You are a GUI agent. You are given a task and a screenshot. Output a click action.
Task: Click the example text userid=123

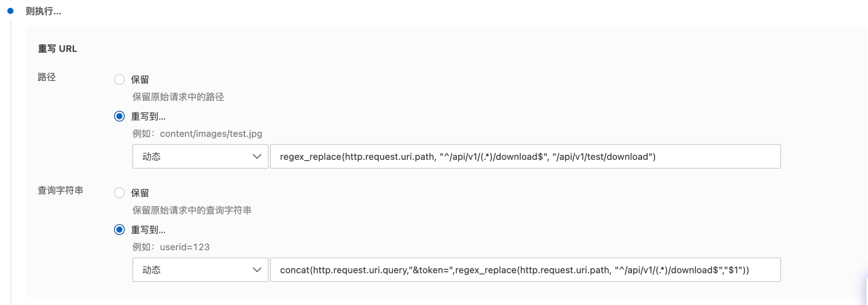coord(185,247)
